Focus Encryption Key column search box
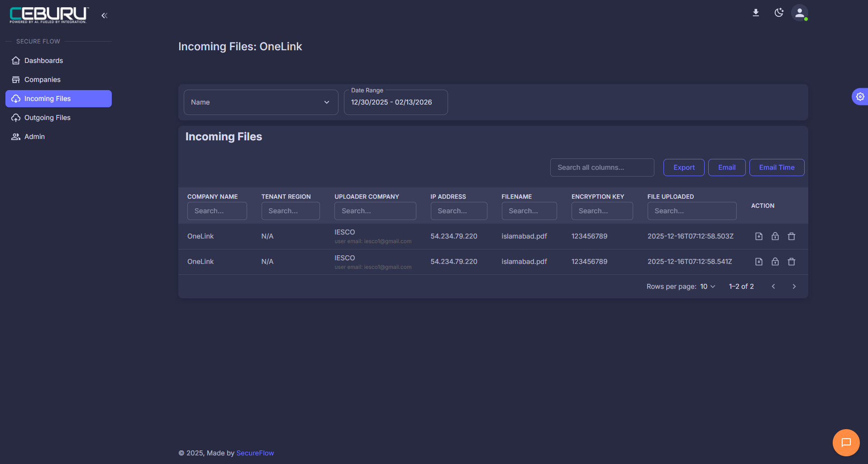The image size is (868, 464). 602,211
